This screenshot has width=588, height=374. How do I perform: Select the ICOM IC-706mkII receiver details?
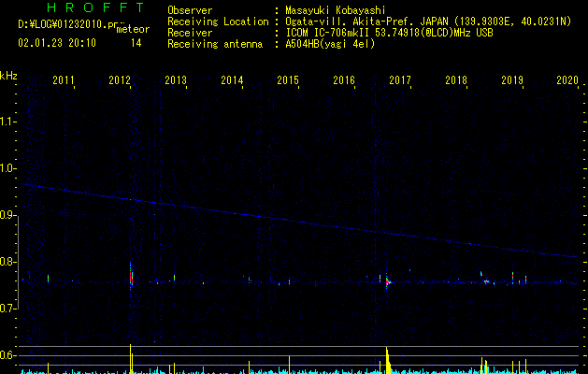coord(389,33)
